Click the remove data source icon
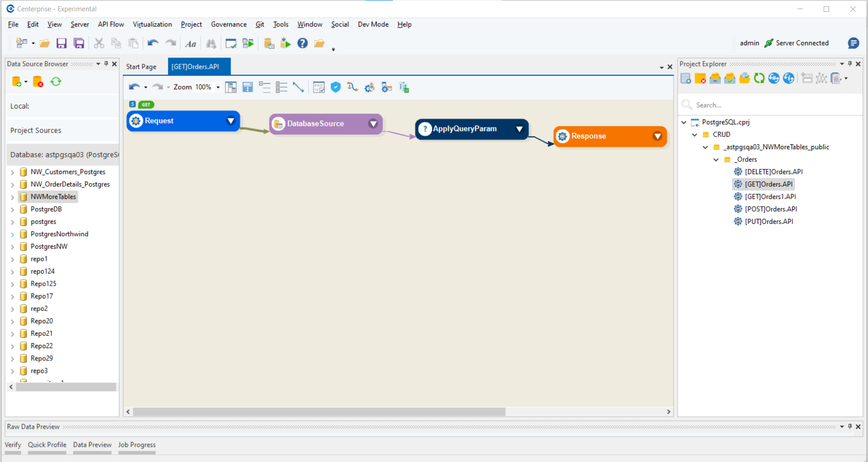 click(x=38, y=82)
